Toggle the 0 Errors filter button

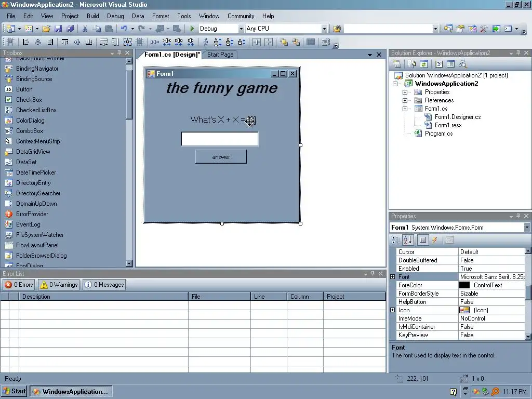tap(19, 285)
